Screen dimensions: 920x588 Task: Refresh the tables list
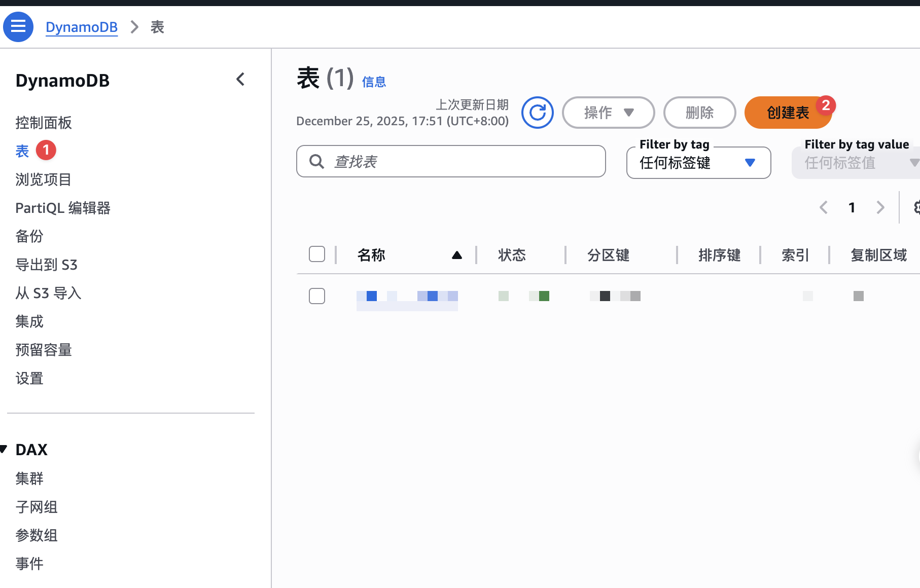coord(537,113)
